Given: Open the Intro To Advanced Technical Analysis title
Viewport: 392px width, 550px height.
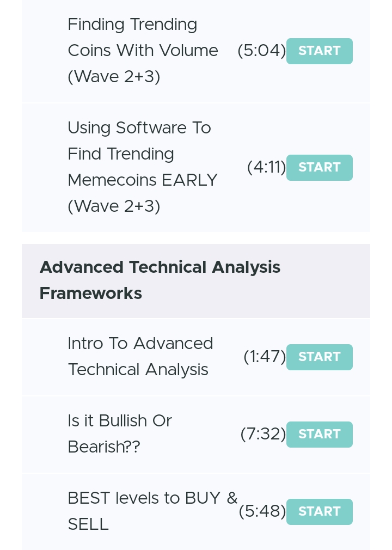Looking at the screenshot, I should tap(140, 357).
